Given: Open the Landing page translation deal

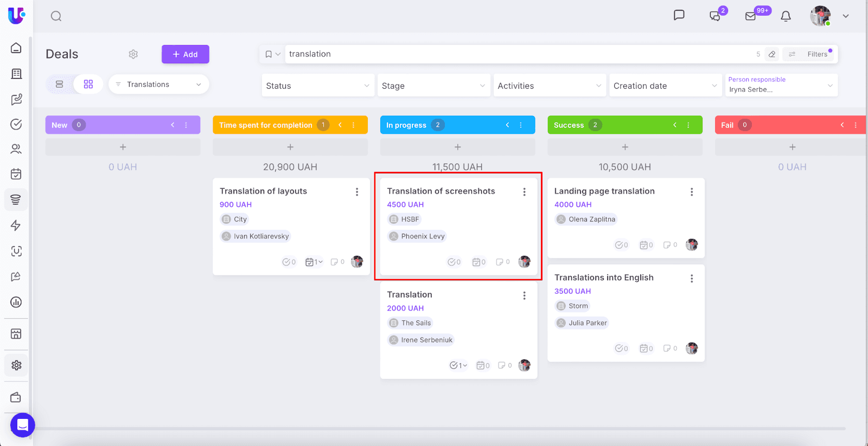Looking at the screenshot, I should pos(604,191).
